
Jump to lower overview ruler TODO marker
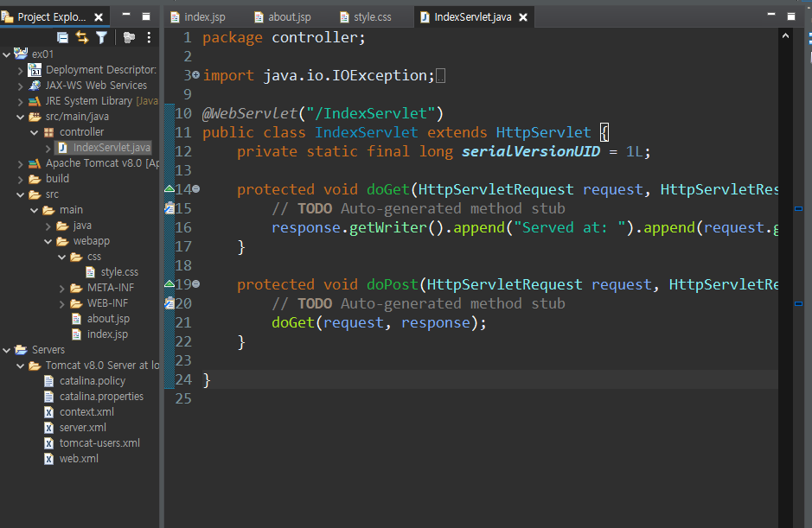(x=799, y=304)
